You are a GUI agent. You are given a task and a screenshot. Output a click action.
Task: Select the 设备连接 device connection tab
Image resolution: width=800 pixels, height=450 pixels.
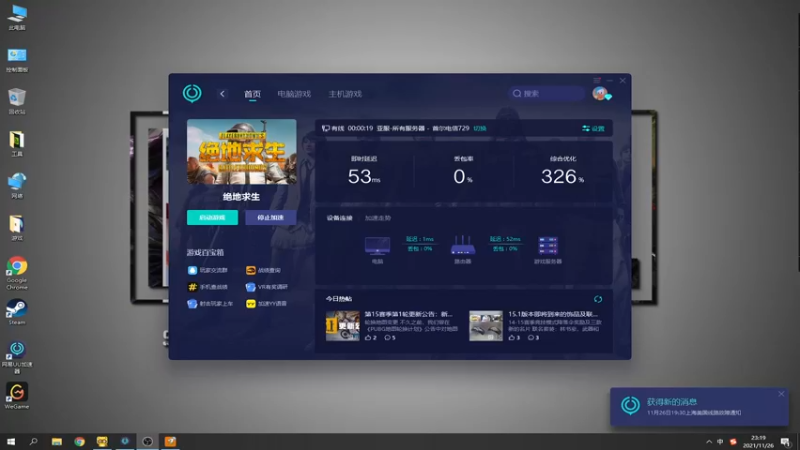(x=339, y=218)
